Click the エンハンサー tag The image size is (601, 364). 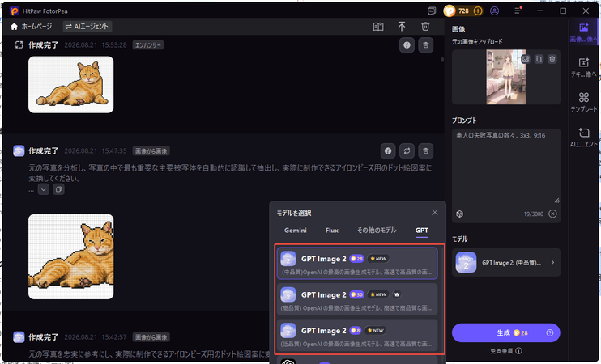click(148, 45)
